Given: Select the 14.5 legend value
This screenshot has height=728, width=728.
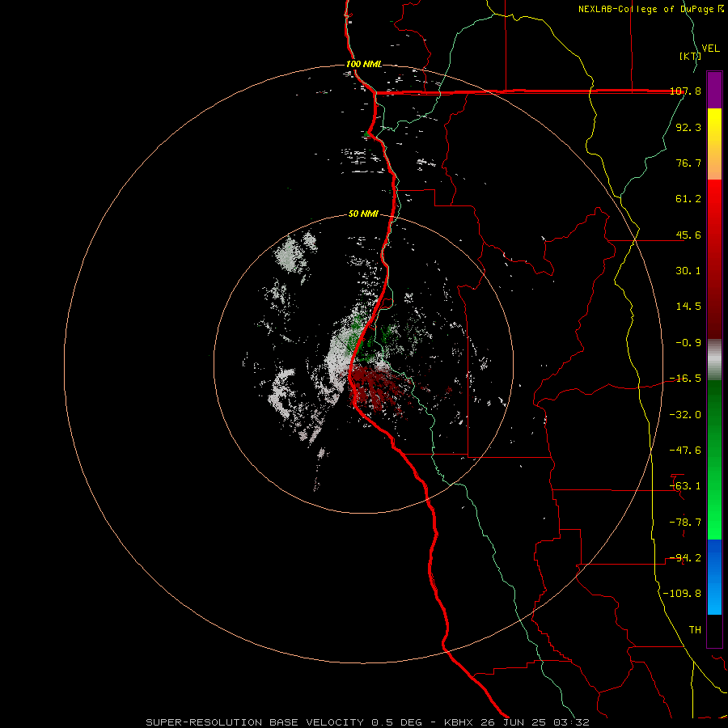Looking at the screenshot, I should click(688, 307).
